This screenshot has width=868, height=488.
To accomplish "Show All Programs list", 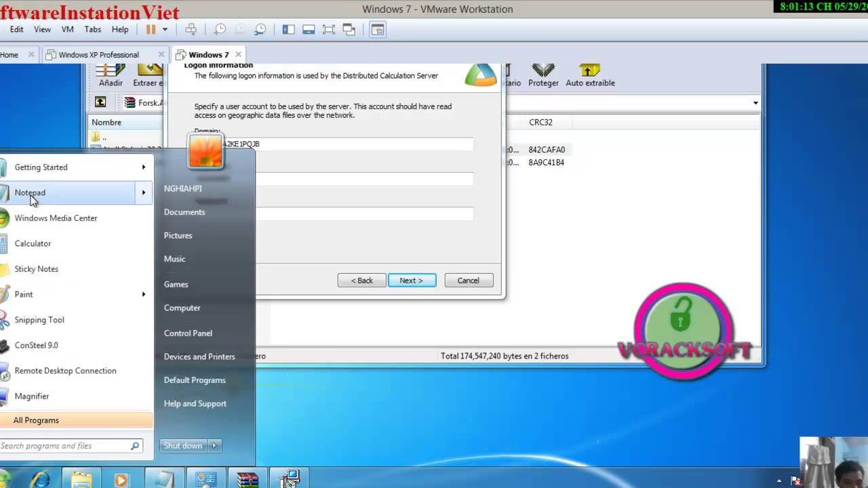I will tap(76, 420).
